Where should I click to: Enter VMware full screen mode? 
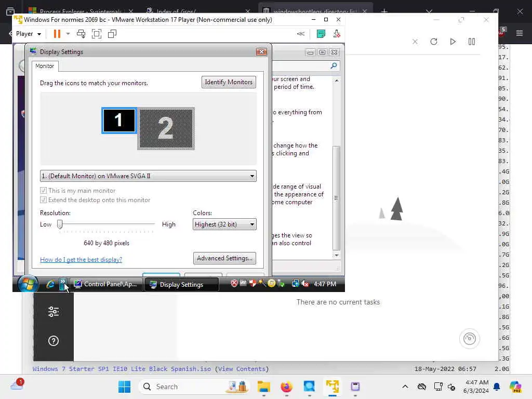(x=97, y=34)
